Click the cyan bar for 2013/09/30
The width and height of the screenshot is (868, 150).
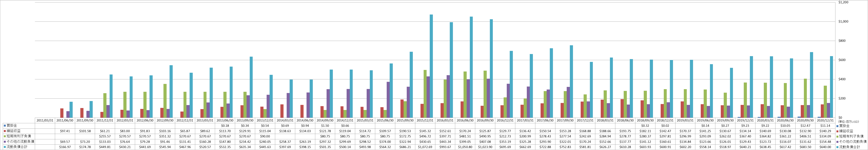point(251,87)
